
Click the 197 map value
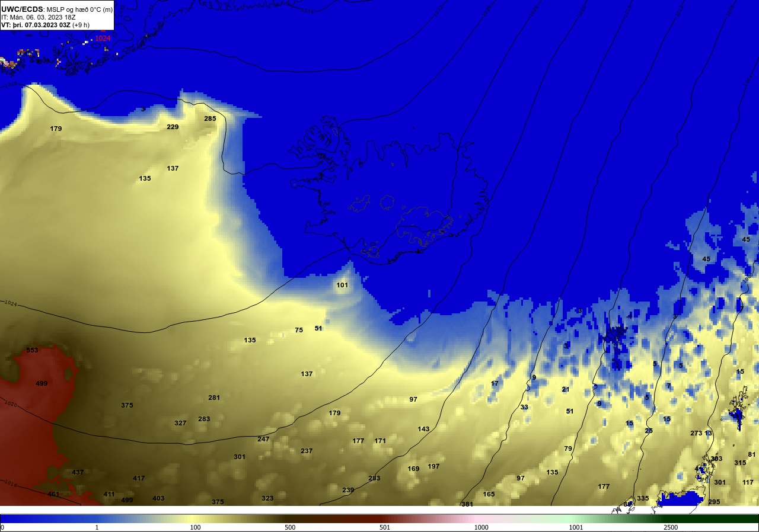click(433, 466)
